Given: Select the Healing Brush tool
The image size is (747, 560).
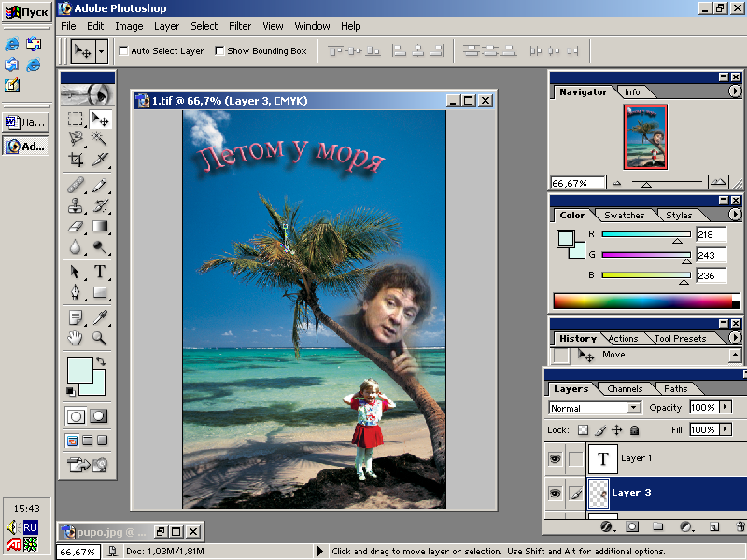Looking at the screenshot, I should point(76,185).
